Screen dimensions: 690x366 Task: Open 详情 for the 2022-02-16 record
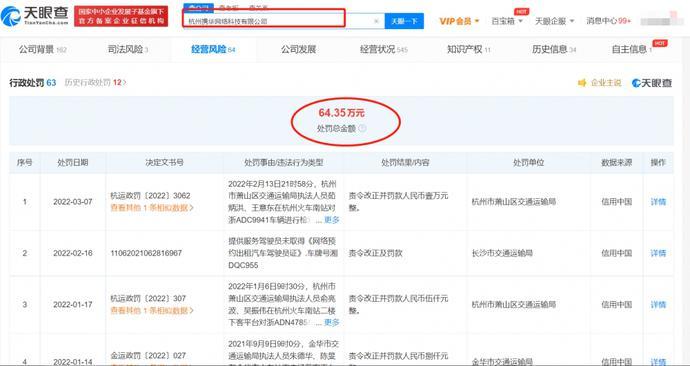click(658, 253)
